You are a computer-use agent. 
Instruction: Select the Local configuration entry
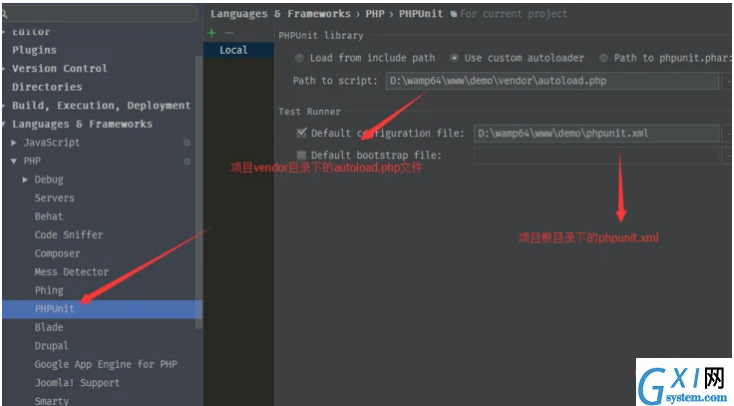[x=239, y=50]
